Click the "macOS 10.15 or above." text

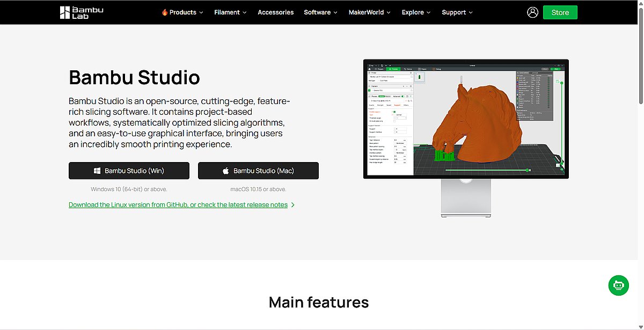click(x=258, y=189)
